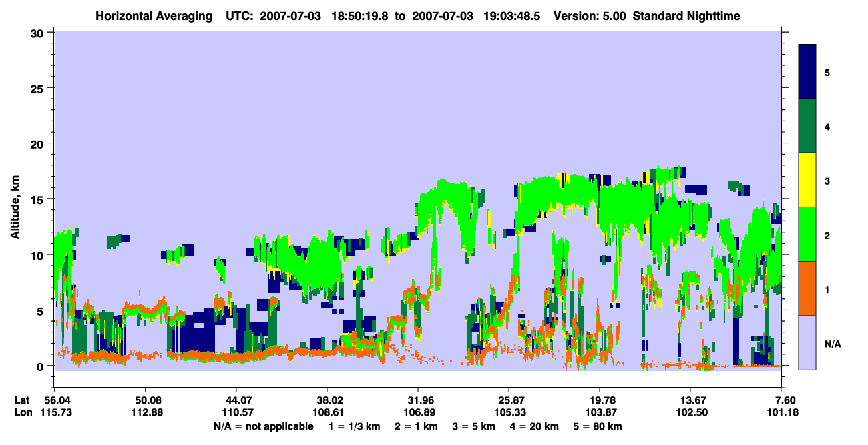Click the colorbar label 'N/A'
The width and height of the screenshot is (868, 445).
[x=832, y=344]
